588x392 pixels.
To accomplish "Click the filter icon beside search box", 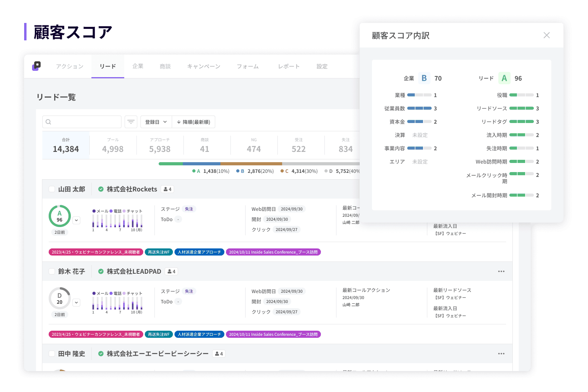I will coord(131,122).
